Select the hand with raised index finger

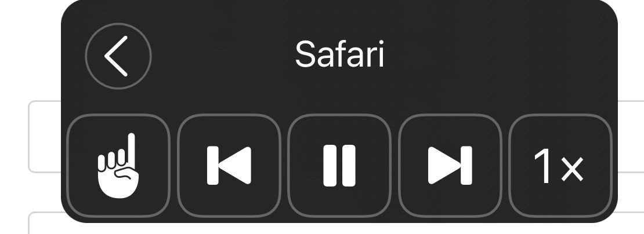tap(118, 166)
